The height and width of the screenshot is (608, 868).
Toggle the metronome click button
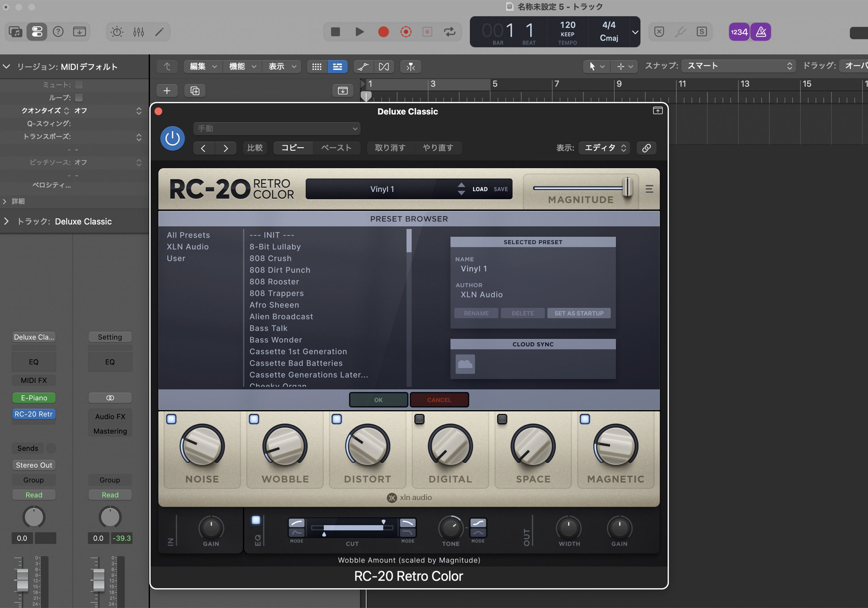761,32
